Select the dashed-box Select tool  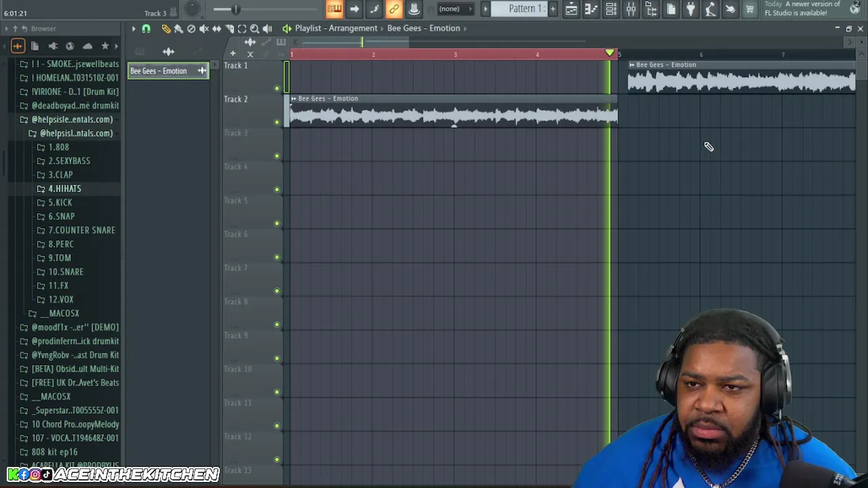coord(242,28)
